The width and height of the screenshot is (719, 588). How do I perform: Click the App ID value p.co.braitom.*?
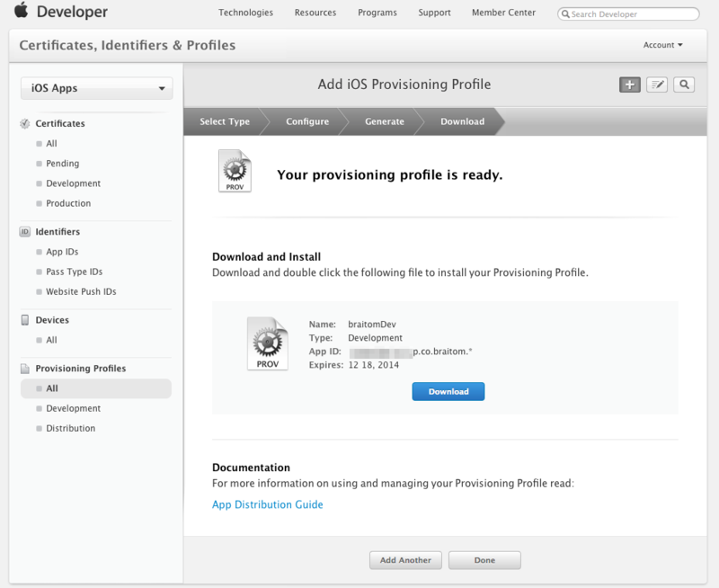(x=442, y=352)
